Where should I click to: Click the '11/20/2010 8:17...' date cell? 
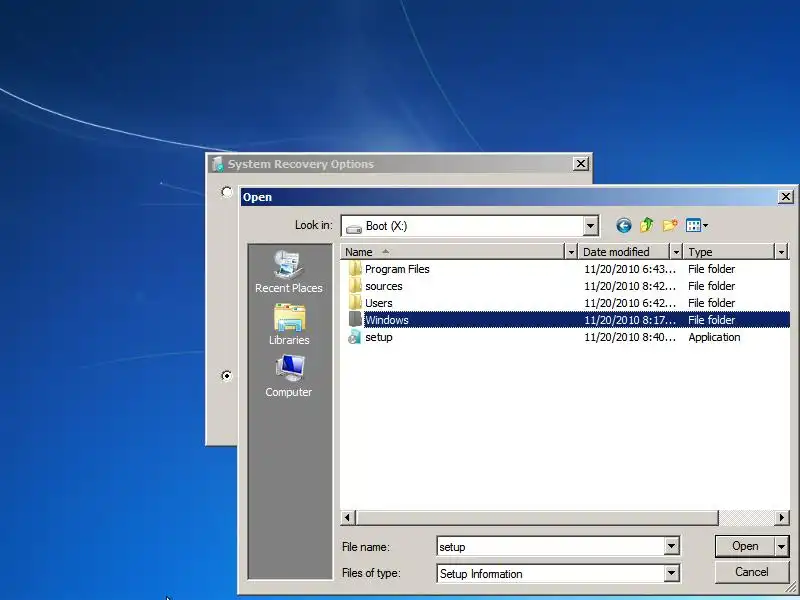630,320
